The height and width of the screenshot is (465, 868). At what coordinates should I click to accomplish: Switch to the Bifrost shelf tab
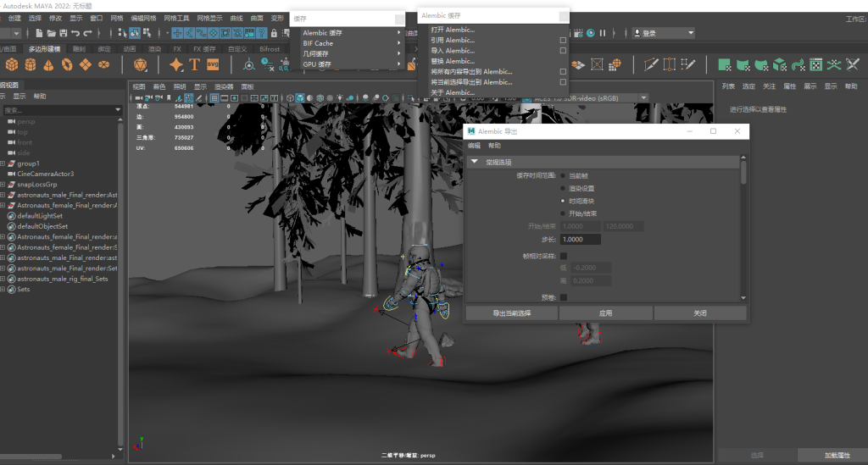270,49
